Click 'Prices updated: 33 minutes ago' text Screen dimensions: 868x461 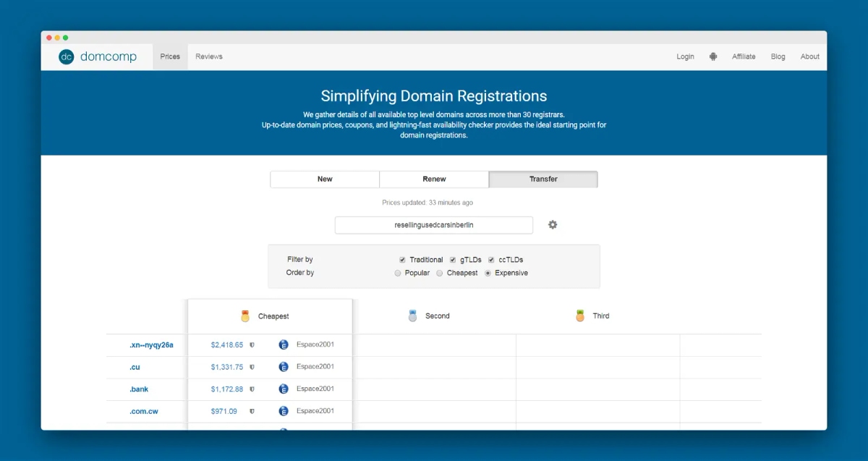(x=427, y=203)
